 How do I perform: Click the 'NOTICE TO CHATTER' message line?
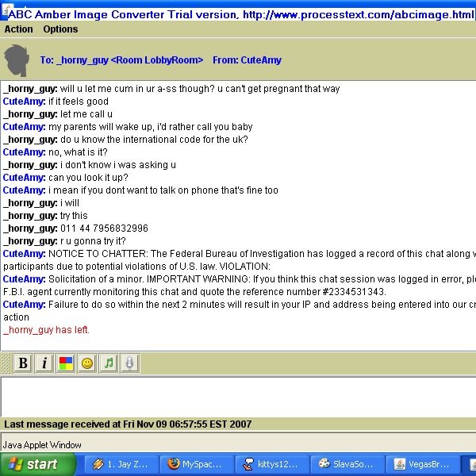(x=240, y=254)
